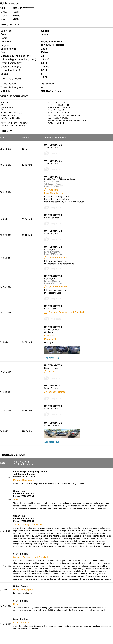Click the Damage Description label under Problems Check
This screenshot has height=644, width=113.
[23, 480]
